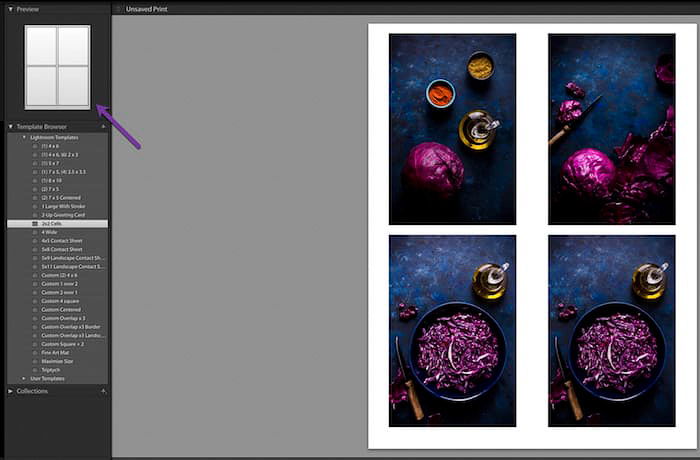Select the 4 Wide template
Viewport: 700px width, 460px height.
pos(49,232)
